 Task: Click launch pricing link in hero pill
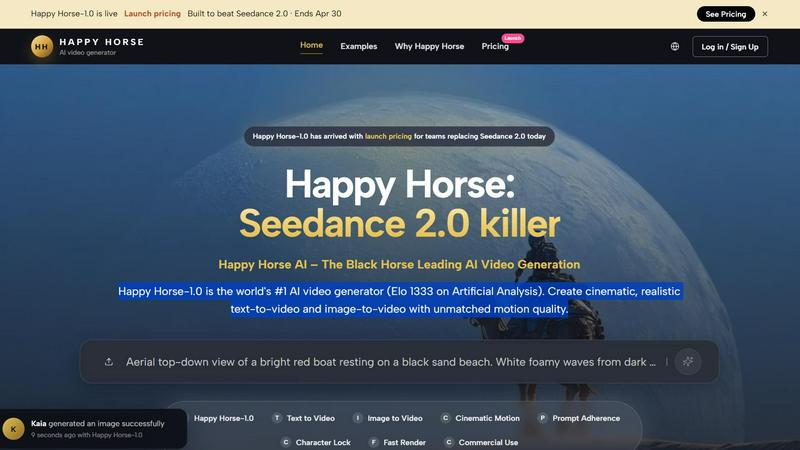[x=388, y=136]
